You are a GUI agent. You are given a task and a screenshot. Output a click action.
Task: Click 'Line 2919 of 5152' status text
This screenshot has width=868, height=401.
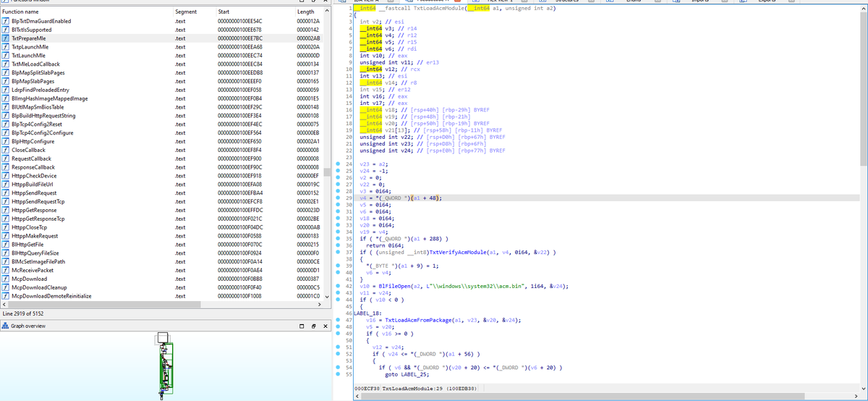coord(23,313)
